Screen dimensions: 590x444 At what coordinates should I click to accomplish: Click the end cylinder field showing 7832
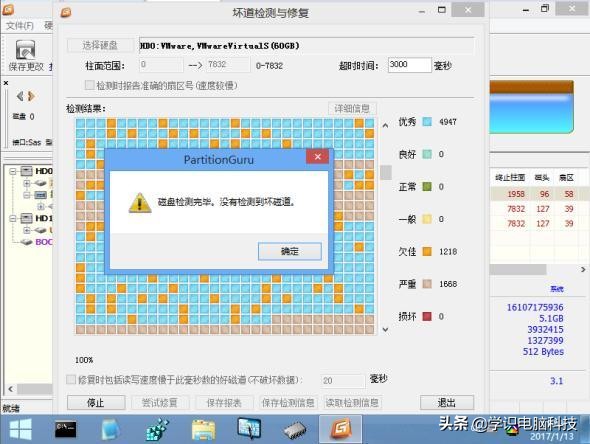click(228, 65)
